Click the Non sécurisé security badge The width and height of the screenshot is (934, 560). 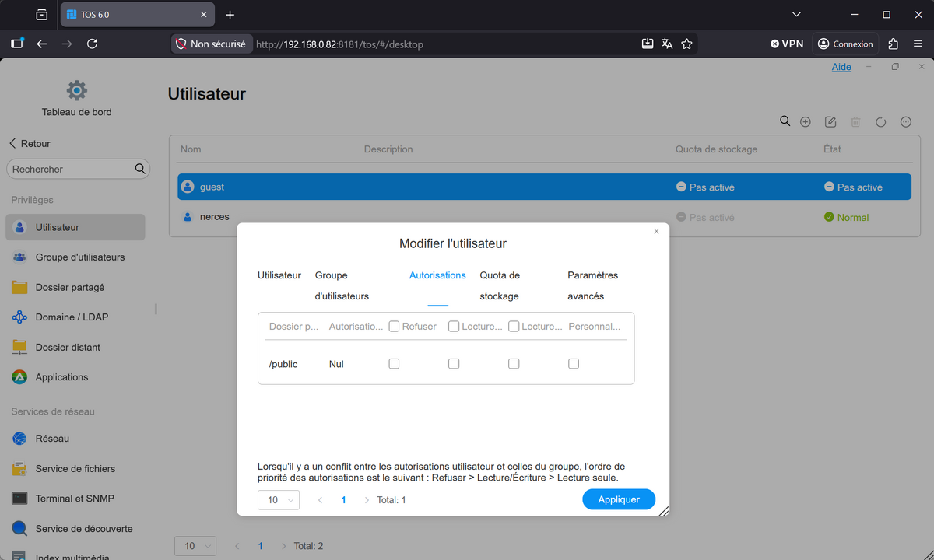coord(210,44)
